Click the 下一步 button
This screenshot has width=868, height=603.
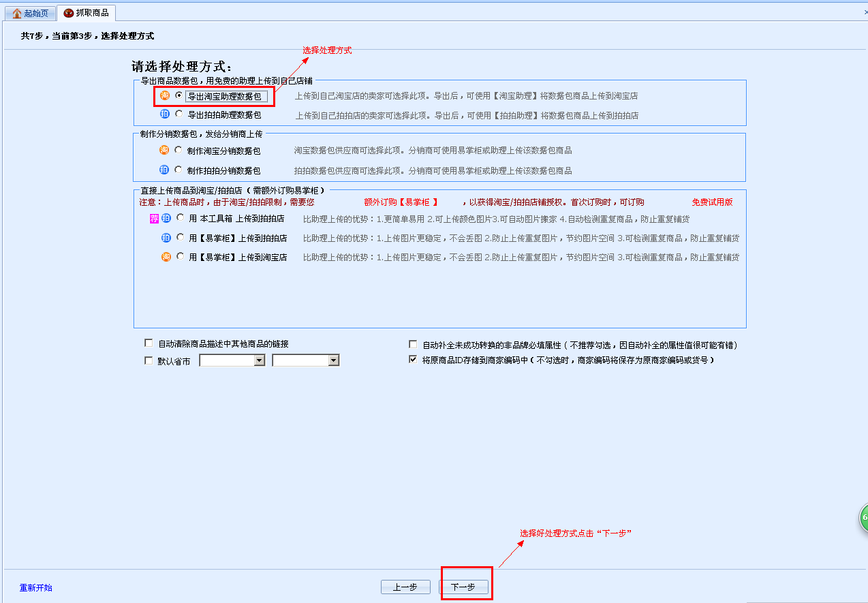pos(463,587)
